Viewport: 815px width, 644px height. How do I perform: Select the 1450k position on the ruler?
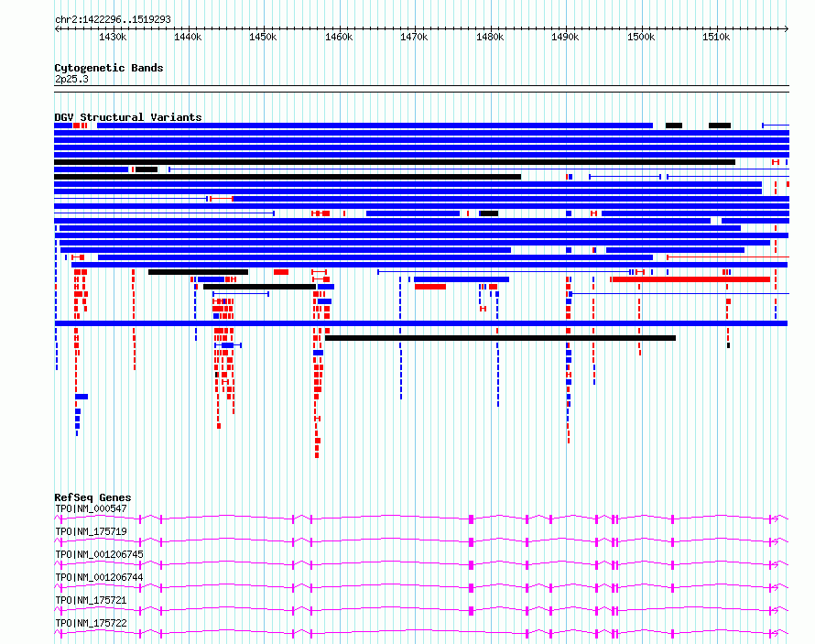[x=263, y=37]
